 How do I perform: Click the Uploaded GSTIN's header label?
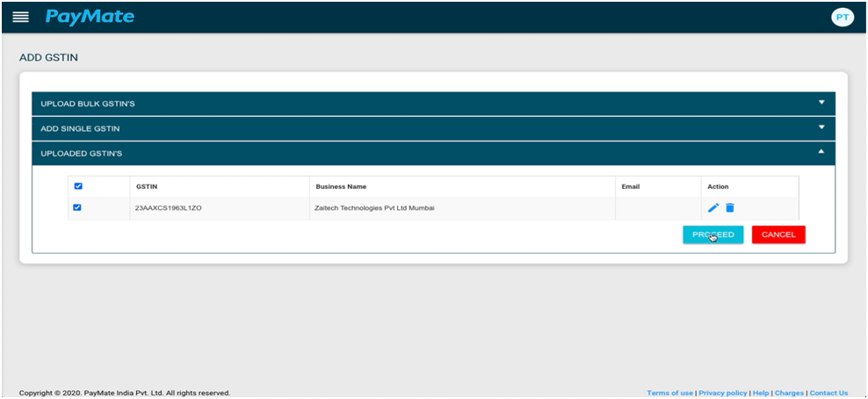tap(82, 153)
